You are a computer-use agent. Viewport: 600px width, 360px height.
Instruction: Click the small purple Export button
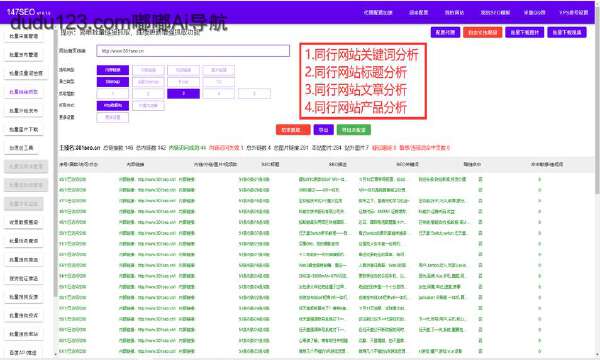click(x=323, y=130)
